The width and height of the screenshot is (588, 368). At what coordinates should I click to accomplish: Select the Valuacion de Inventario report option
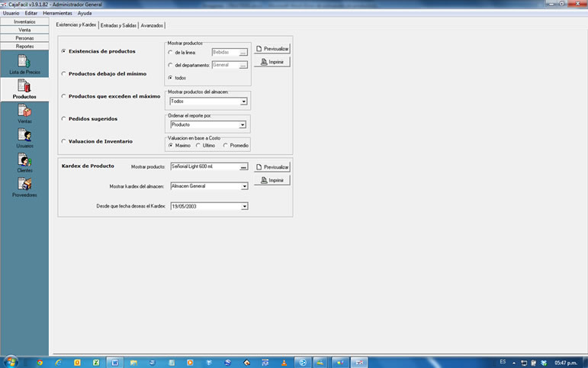63,141
